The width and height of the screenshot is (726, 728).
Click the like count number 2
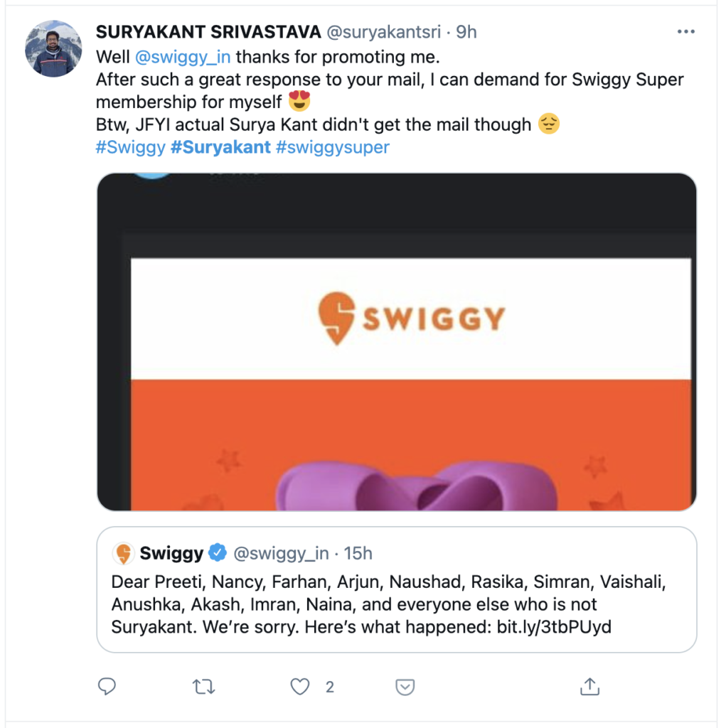click(330, 687)
